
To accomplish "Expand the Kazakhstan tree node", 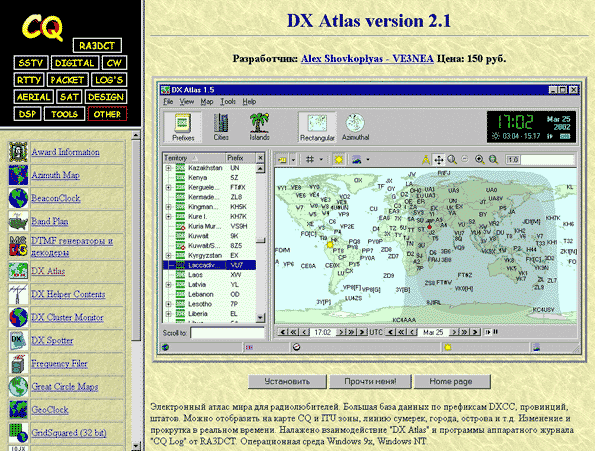I will pyautogui.click(x=168, y=168).
